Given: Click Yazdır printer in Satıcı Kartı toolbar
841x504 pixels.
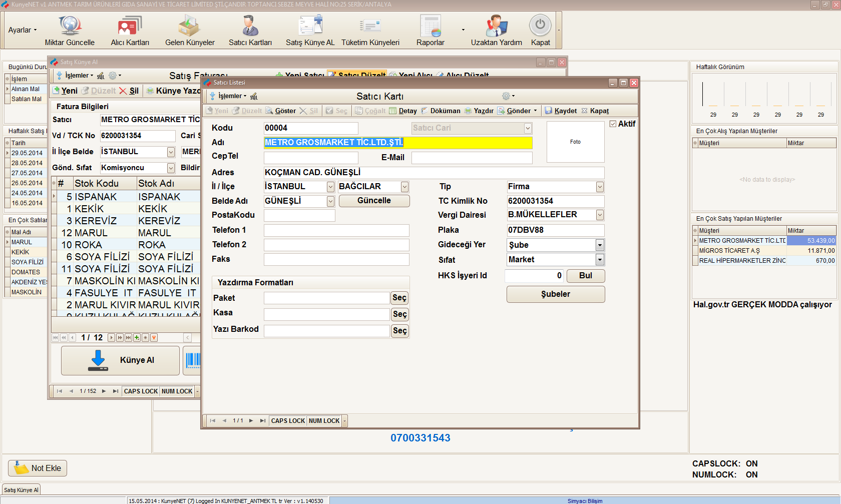Looking at the screenshot, I should (x=479, y=111).
